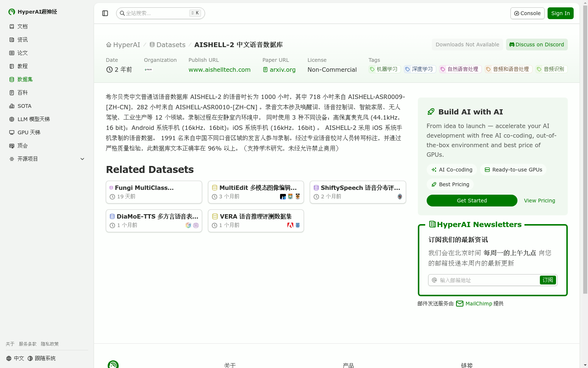Click the AI Co-coding chip
This screenshot has width=588, height=368.
pyautogui.click(x=452, y=170)
